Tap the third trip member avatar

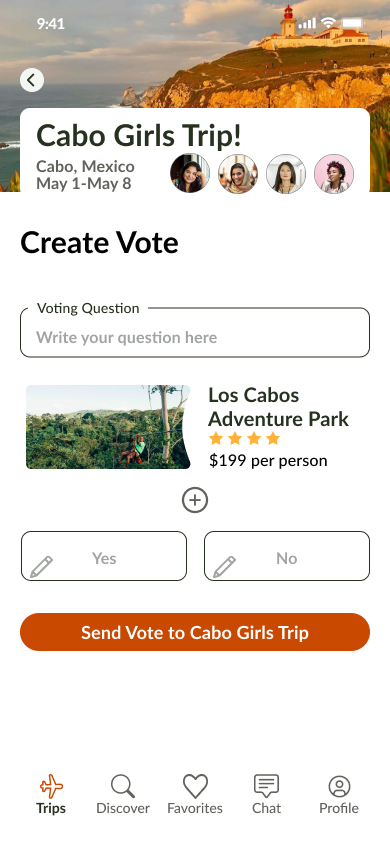coord(286,173)
